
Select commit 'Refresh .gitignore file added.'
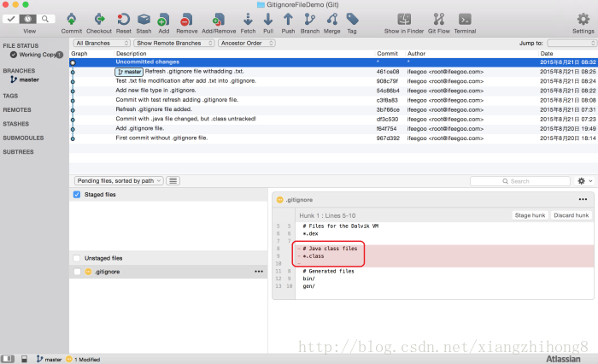[333, 110]
